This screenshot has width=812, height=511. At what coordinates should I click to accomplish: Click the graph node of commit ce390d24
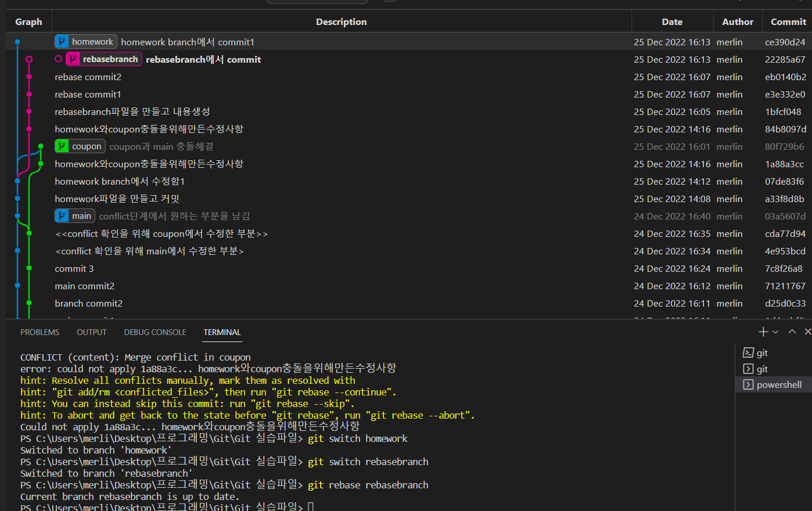[17, 42]
